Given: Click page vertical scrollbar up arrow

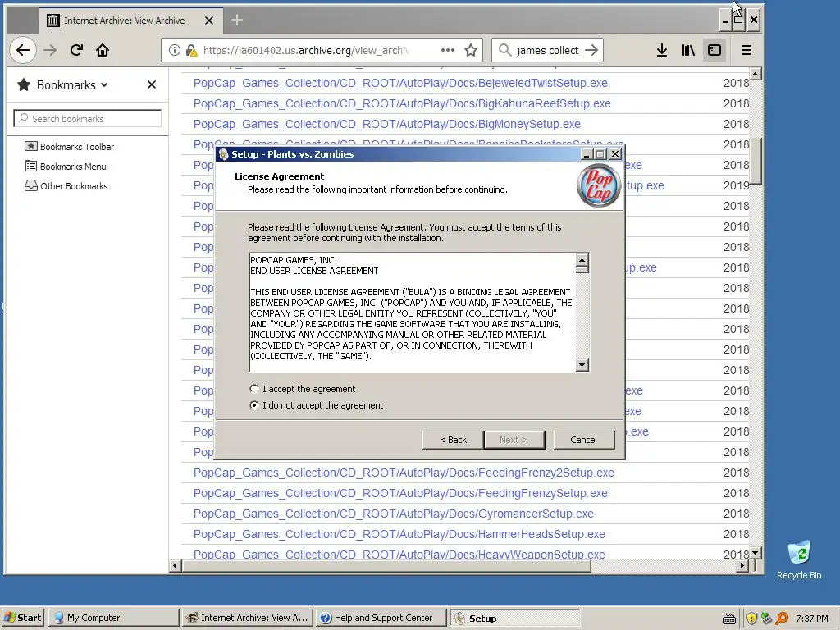Looking at the screenshot, I should (756, 73).
